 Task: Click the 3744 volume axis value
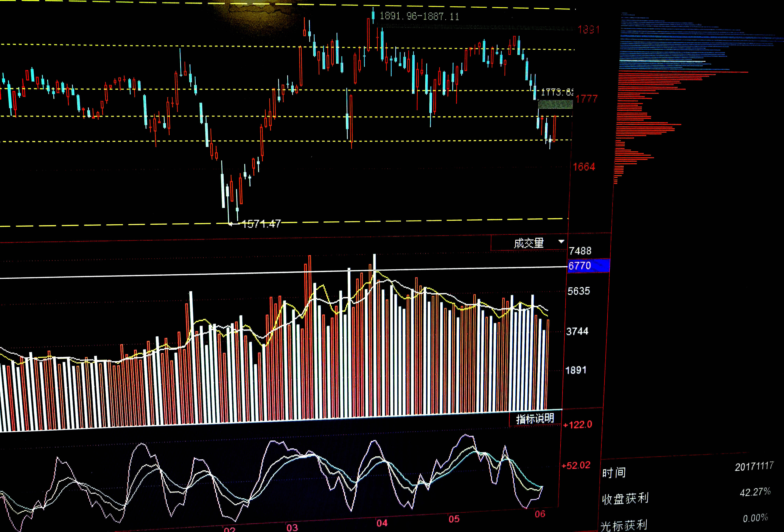click(577, 331)
